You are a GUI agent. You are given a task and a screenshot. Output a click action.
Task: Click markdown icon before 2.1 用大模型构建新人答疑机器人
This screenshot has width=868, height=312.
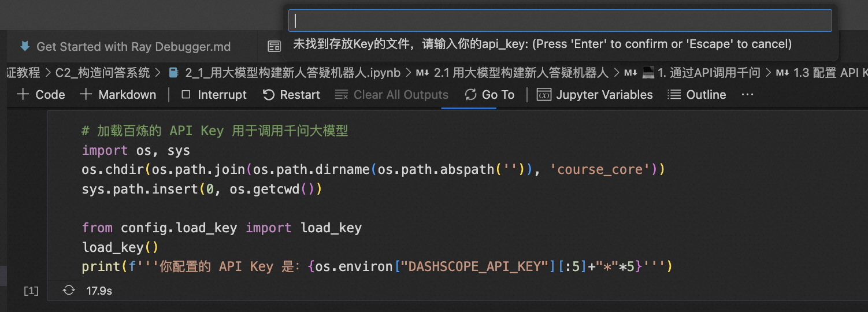423,73
